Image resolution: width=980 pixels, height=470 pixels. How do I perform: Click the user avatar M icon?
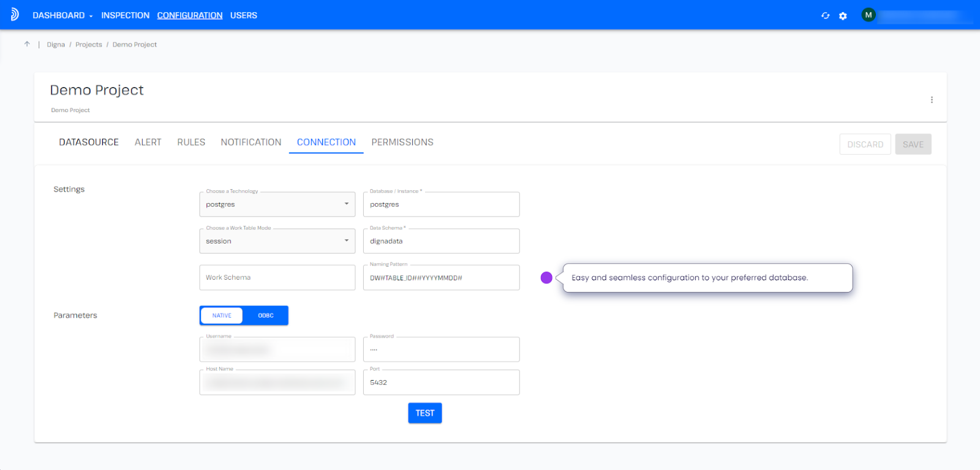pos(868,15)
